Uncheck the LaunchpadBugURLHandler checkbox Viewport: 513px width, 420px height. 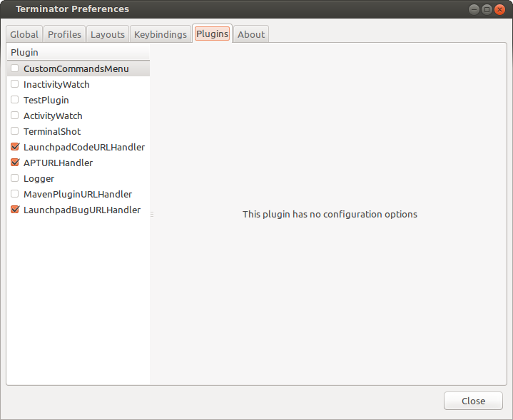coord(15,210)
